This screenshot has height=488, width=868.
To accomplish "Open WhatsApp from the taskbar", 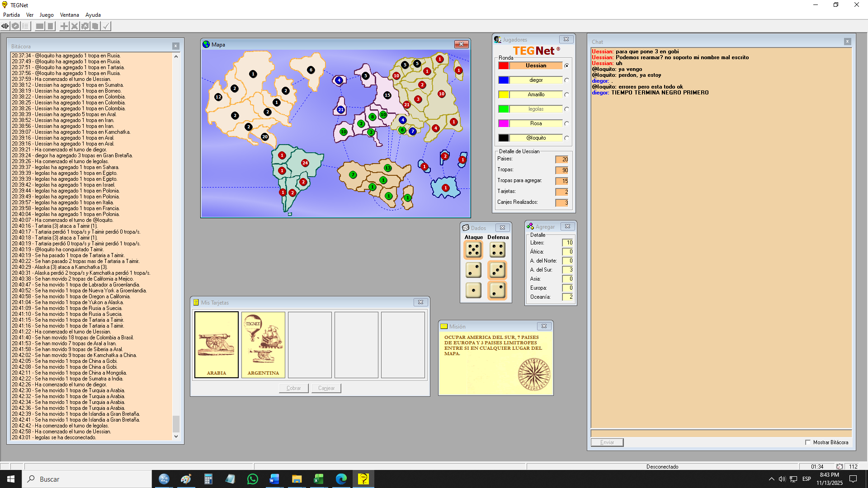I will pyautogui.click(x=252, y=479).
